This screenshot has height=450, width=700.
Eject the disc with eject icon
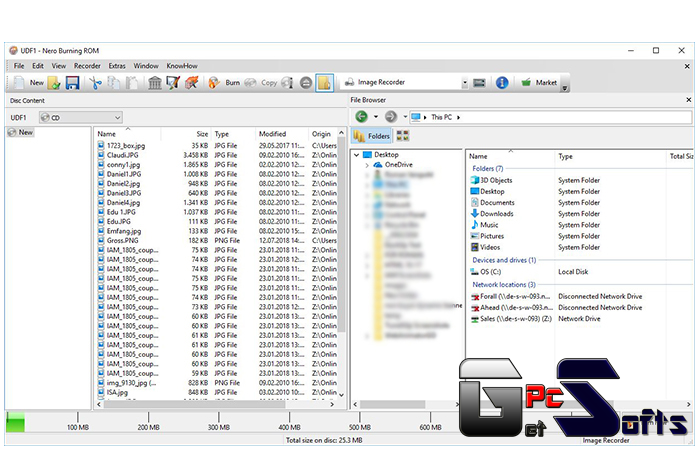(306, 83)
